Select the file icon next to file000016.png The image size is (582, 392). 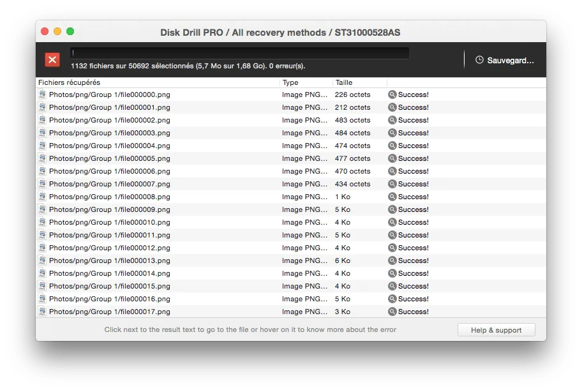coord(42,299)
